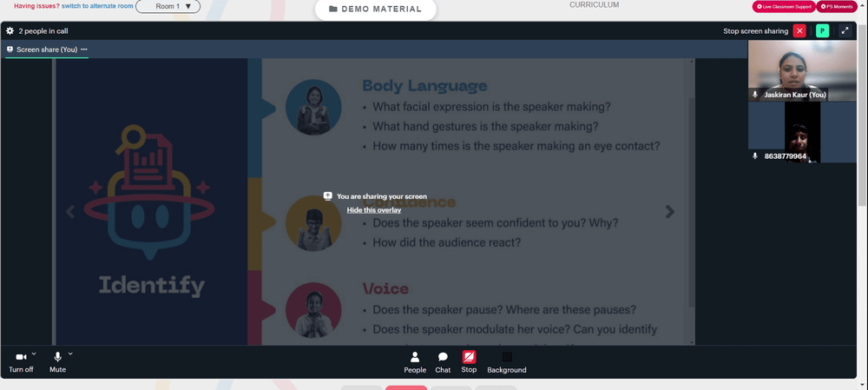Click switch to alternate room link

pyautogui.click(x=97, y=6)
